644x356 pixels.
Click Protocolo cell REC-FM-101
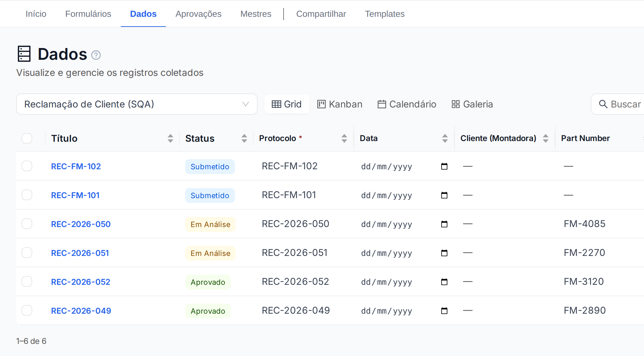(289, 195)
